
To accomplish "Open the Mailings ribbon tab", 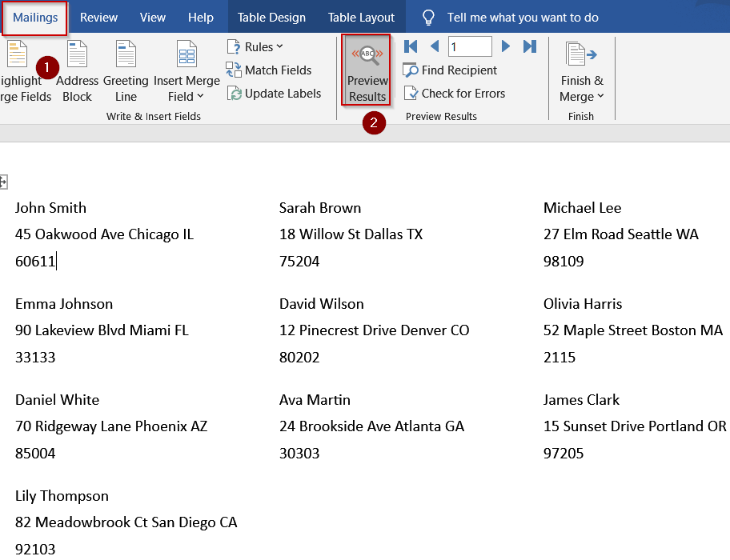I will (35, 18).
